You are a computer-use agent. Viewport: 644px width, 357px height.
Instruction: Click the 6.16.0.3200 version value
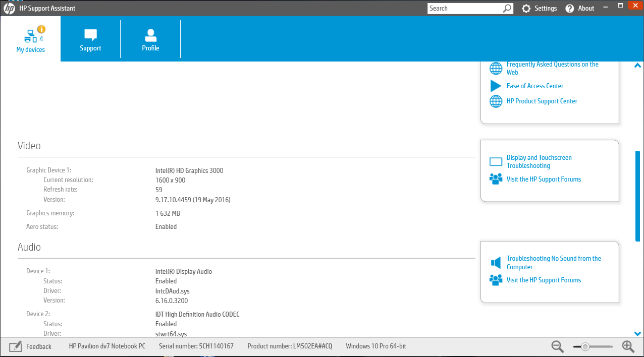[x=172, y=301]
